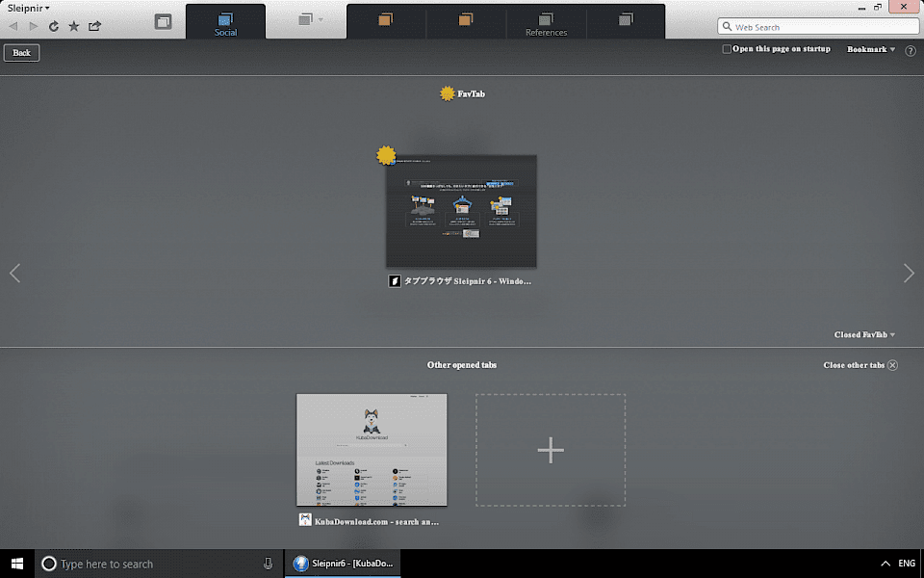This screenshot has width=924, height=578.
Task: Expand the Closed FavTab dropdown
Action: coord(864,335)
